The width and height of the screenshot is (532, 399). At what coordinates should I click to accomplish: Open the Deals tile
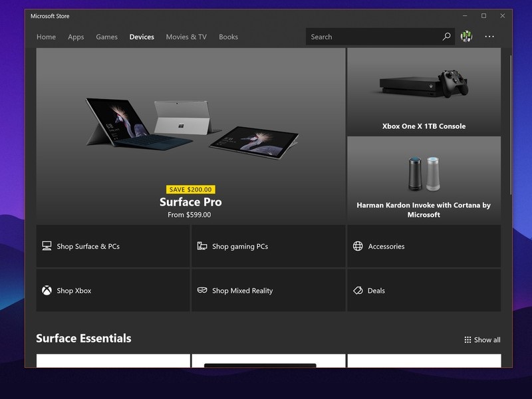coord(424,291)
